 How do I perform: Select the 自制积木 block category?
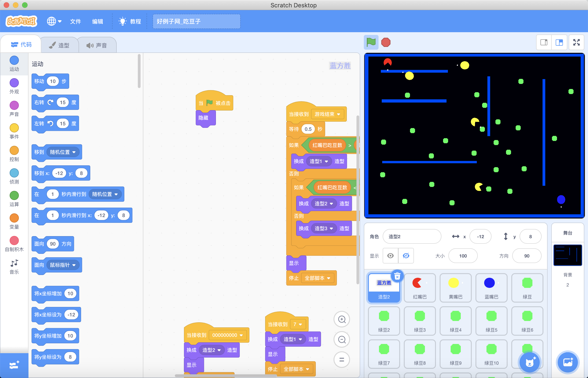[x=14, y=244]
